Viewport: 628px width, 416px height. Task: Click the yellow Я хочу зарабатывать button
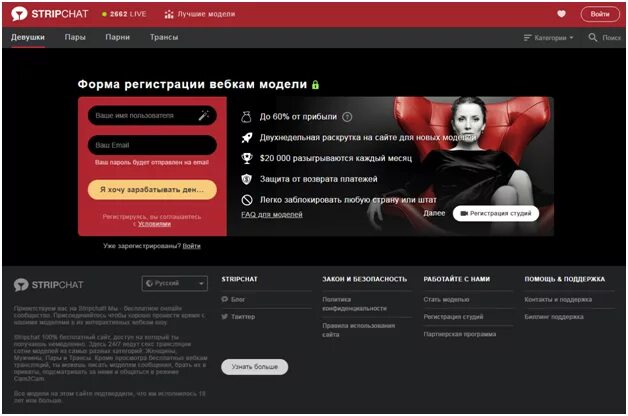(x=152, y=190)
